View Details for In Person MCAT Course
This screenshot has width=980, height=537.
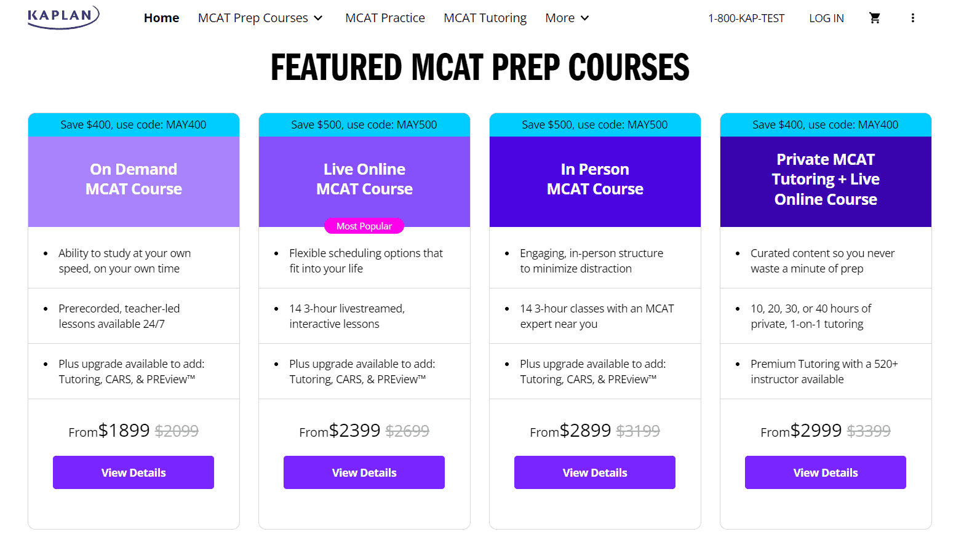pos(594,472)
